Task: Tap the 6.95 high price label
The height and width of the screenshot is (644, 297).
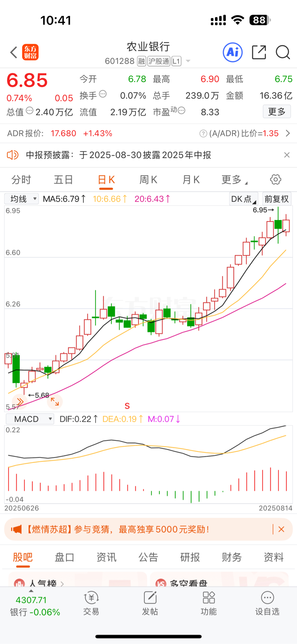Action: tap(263, 210)
